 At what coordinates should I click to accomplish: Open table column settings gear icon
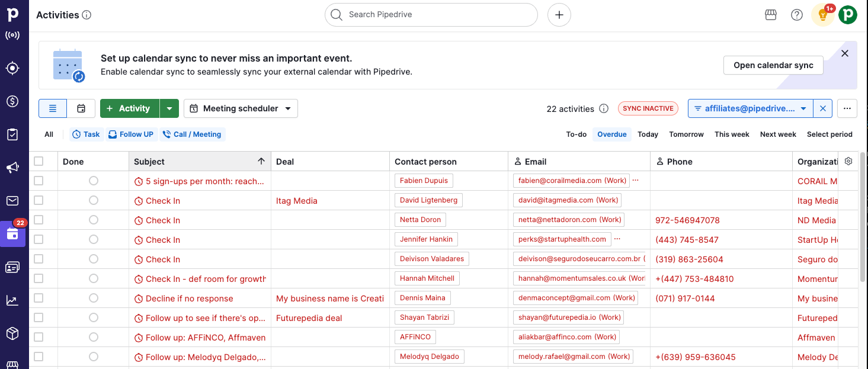tap(848, 161)
